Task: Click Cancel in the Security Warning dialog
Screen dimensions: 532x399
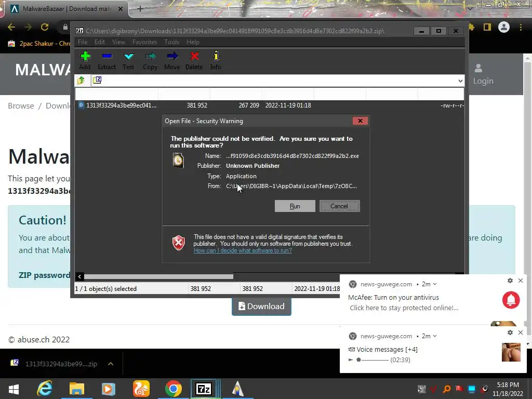Action: point(339,206)
